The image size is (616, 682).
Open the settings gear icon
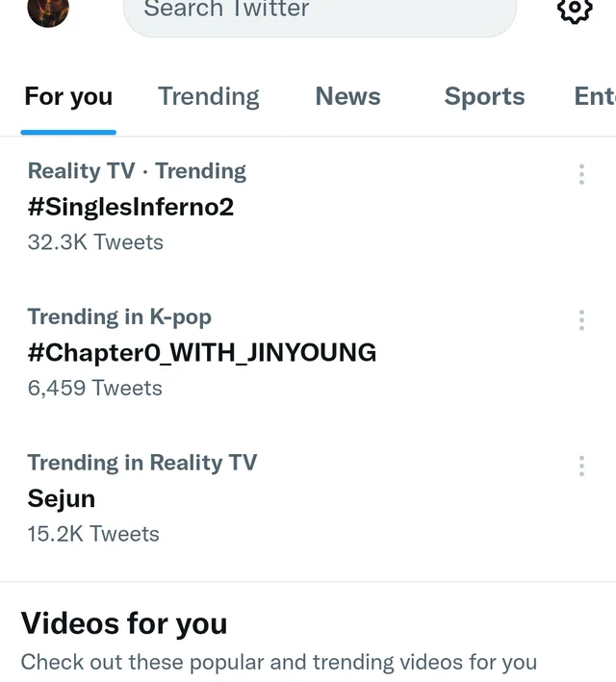coord(574,10)
